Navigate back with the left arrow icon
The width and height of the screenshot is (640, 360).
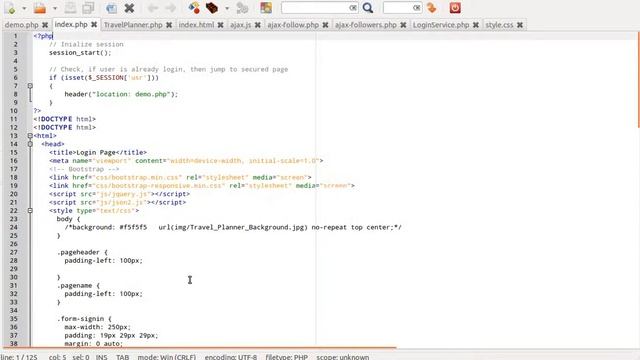pyautogui.click(x=153, y=8)
